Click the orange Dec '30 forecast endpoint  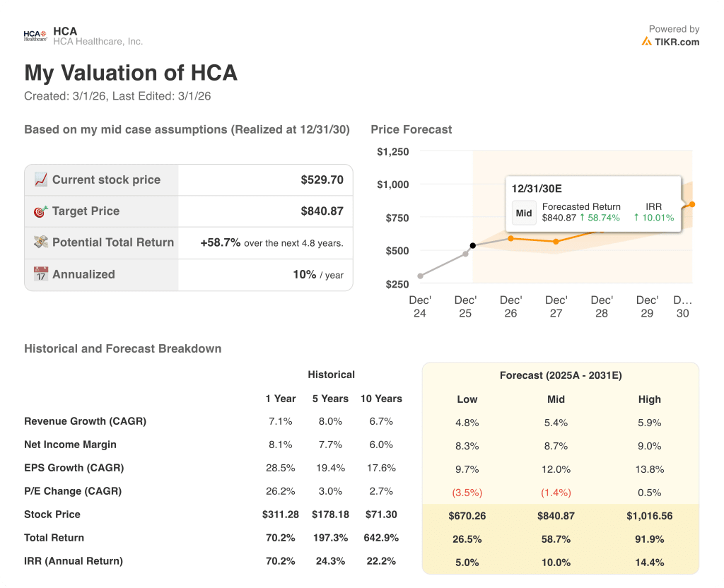(x=691, y=204)
